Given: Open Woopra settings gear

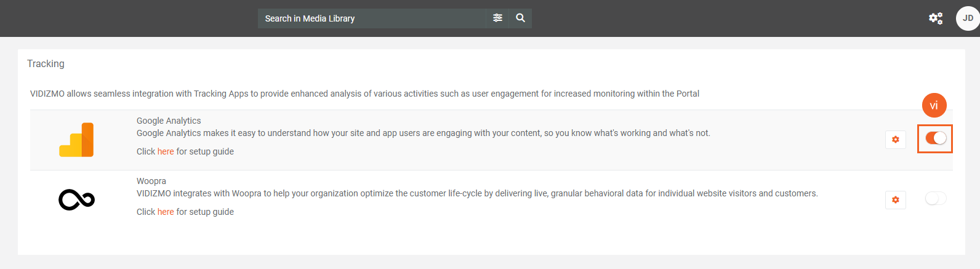Looking at the screenshot, I should (896, 200).
